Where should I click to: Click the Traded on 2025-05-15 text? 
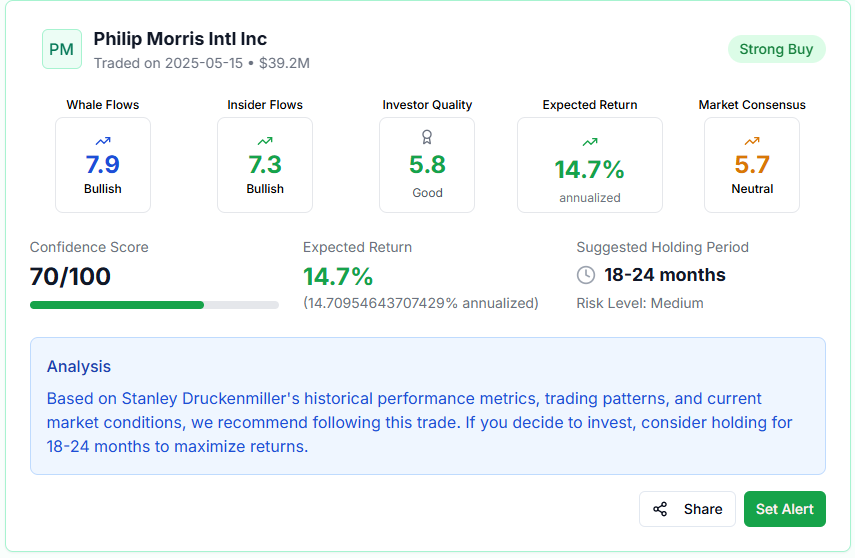pos(168,63)
